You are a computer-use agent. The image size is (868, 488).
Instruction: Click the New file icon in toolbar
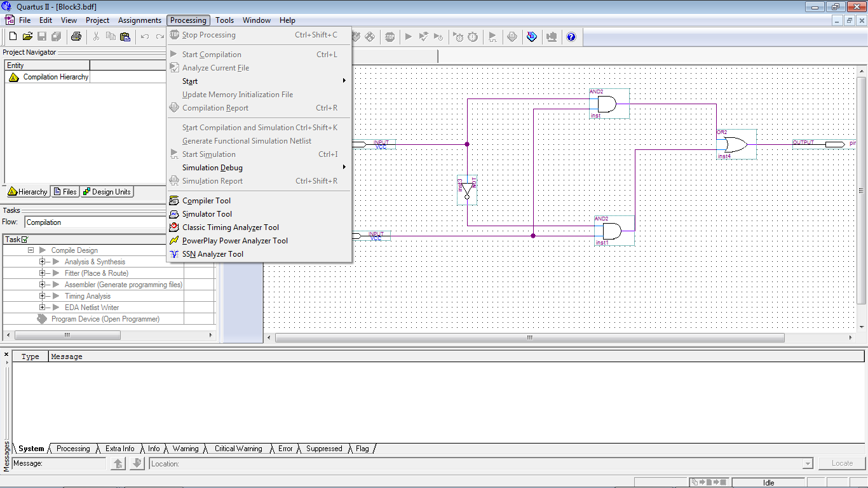[13, 37]
